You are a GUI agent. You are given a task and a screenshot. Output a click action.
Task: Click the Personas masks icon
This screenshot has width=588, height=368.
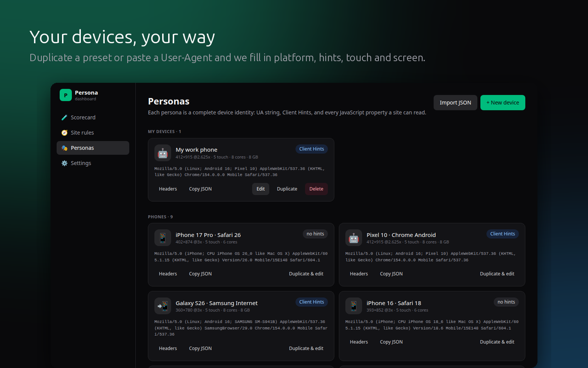pyautogui.click(x=64, y=148)
